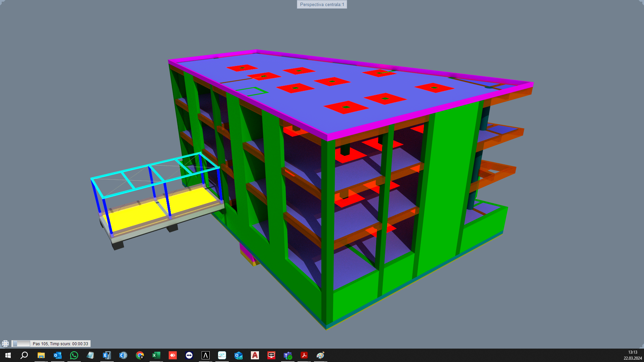Open TeamViewer from the taskbar

(x=189, y=355)
